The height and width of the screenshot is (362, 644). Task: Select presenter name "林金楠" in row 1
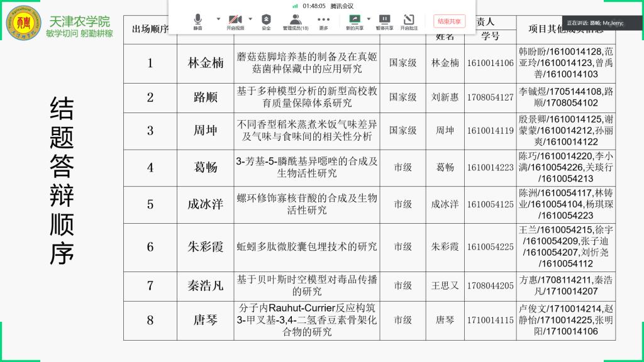pos(206,63)
